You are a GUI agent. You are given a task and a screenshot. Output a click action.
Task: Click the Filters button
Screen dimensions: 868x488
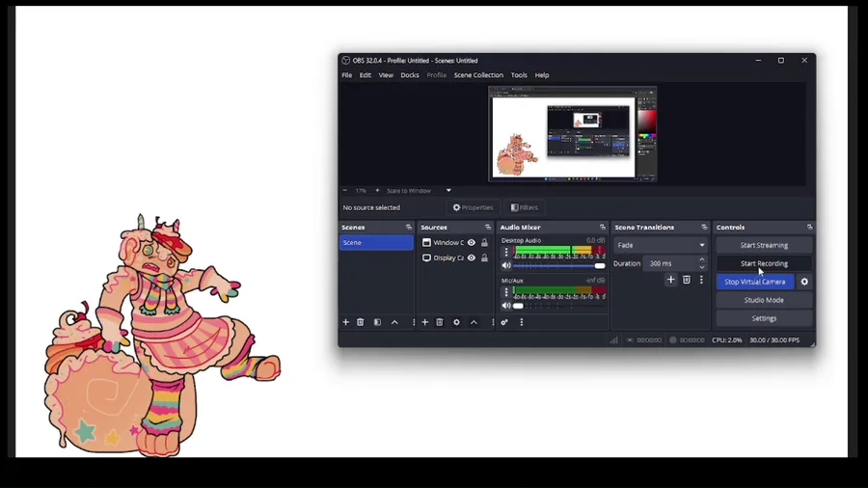[525, 207]
